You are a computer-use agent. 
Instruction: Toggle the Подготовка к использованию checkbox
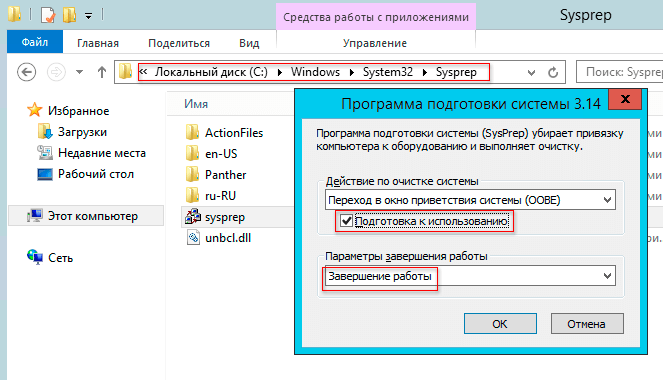tap(347, 221)
